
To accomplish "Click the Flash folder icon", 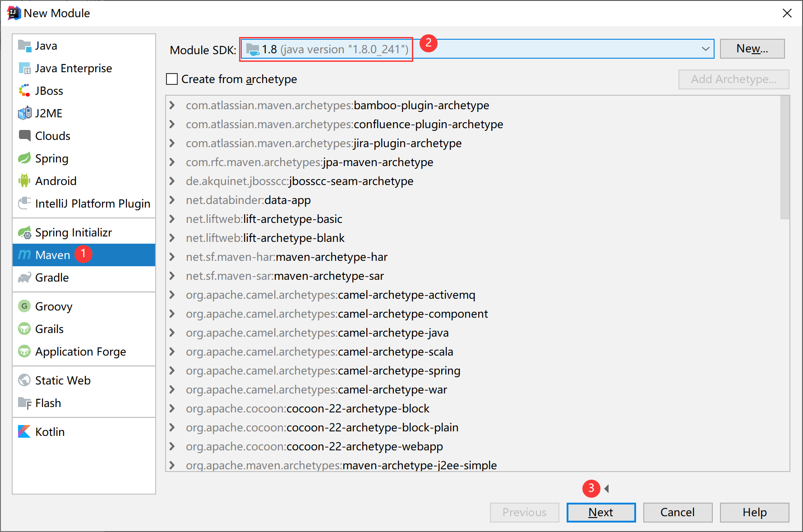I will 24,403.
